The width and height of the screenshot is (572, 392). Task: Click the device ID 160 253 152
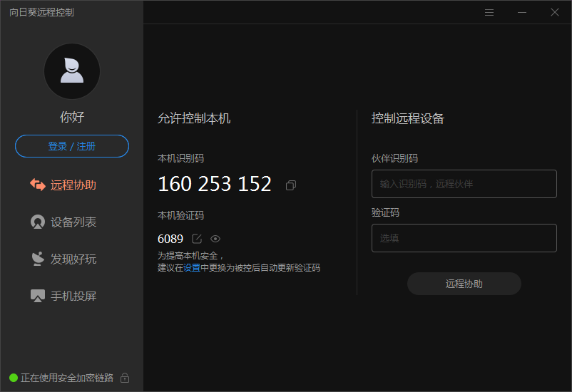click(x=215, y=184)
